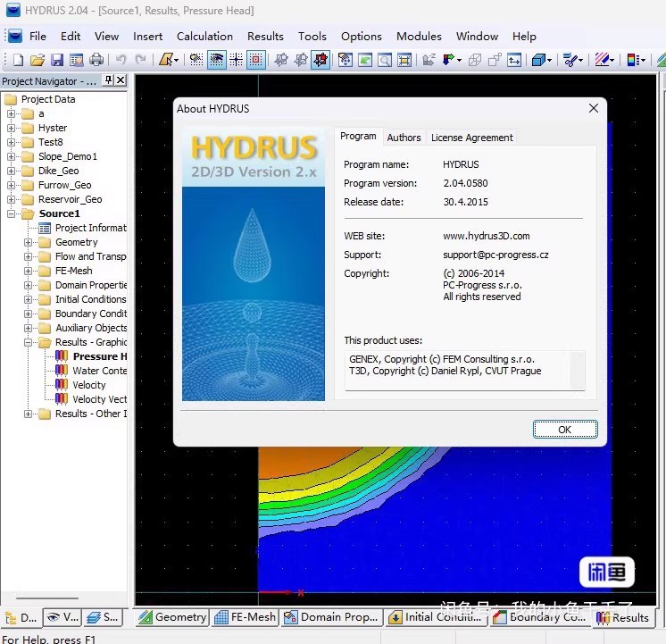Toggle the red square snap button
The image size is (666, 644).
[256, 60]
